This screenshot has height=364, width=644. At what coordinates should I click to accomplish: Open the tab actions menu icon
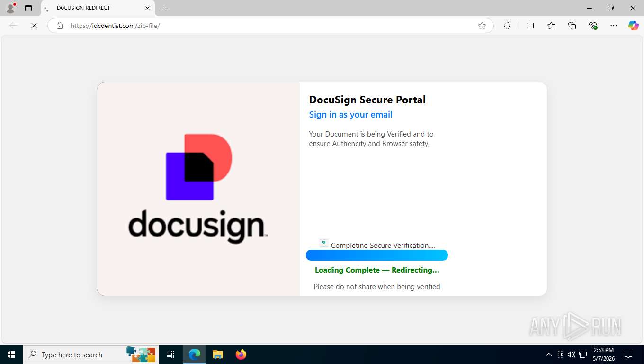click(x=28, y=8)
